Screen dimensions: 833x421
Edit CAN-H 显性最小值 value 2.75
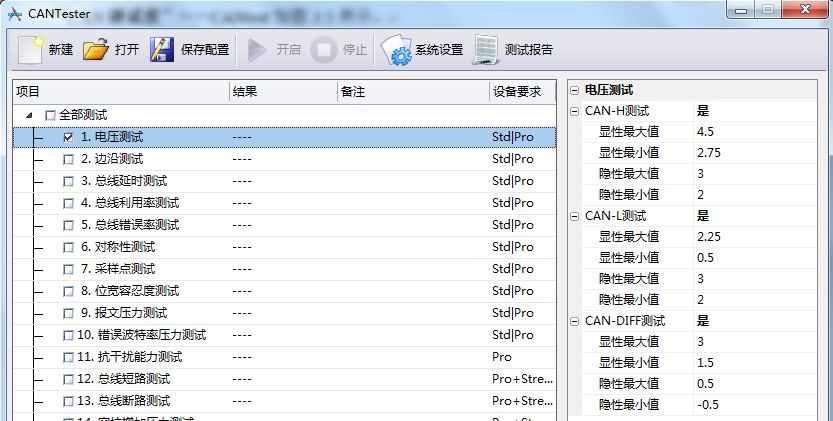click(755, 153)
